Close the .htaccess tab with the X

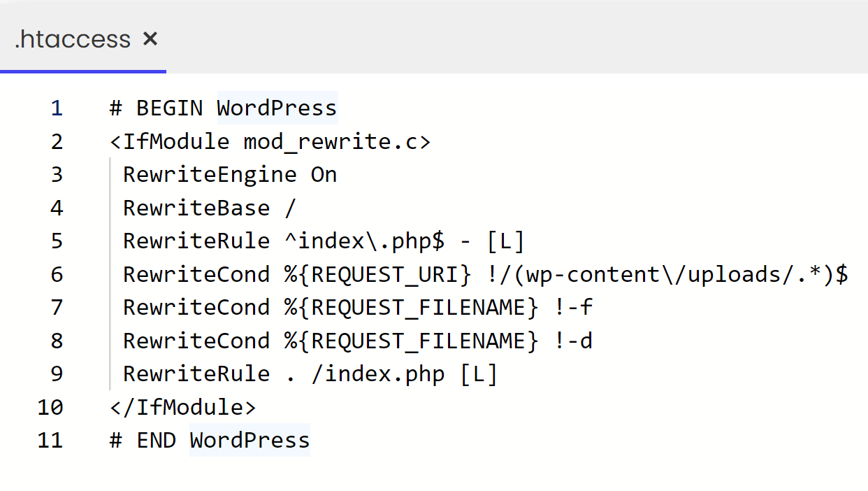pos(150,39)
